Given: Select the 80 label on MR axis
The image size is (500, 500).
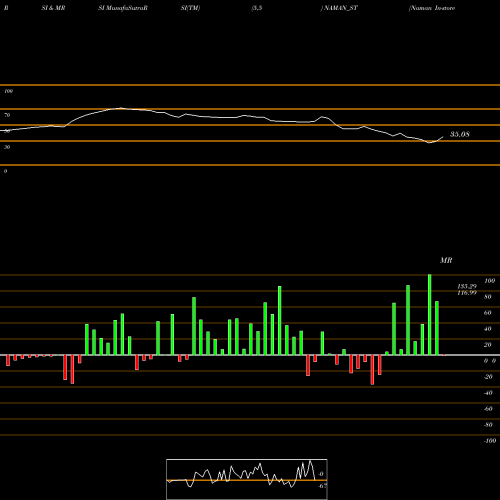Looking at the screenshot, I should (x=488, y=297).
